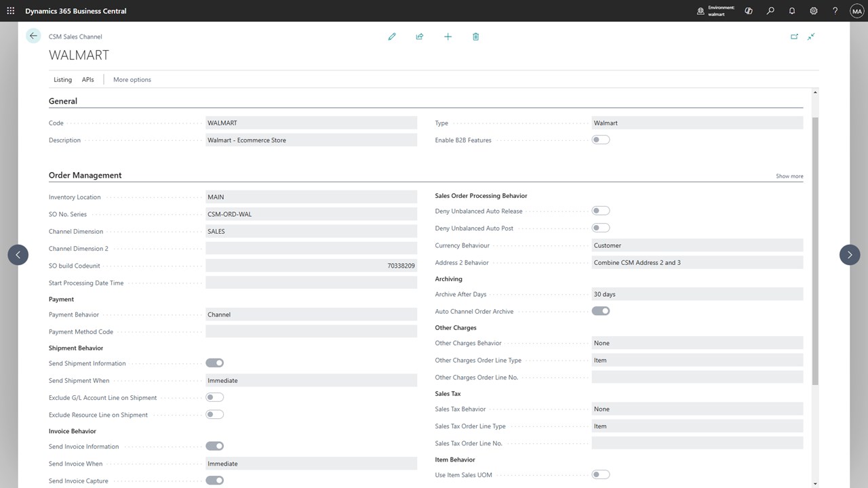Click the vertical page scrollbar
This screenshot has height=488, width=868.
pos(815,251)
